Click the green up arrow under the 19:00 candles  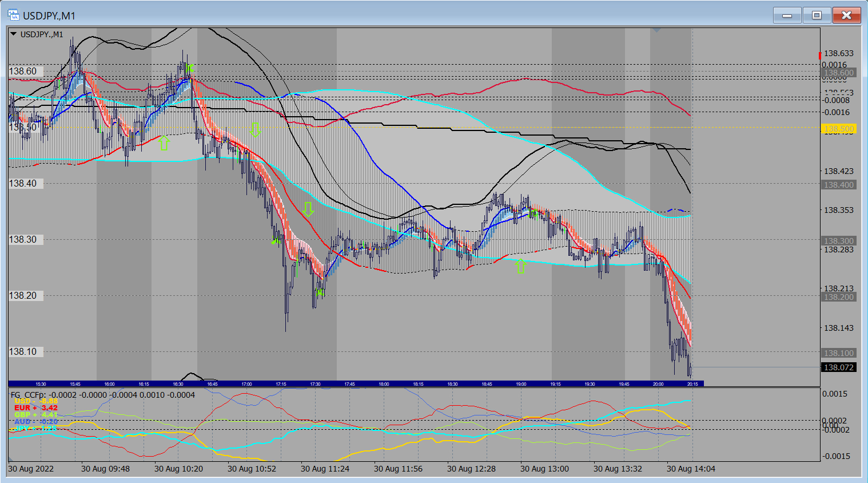[520, 266]
